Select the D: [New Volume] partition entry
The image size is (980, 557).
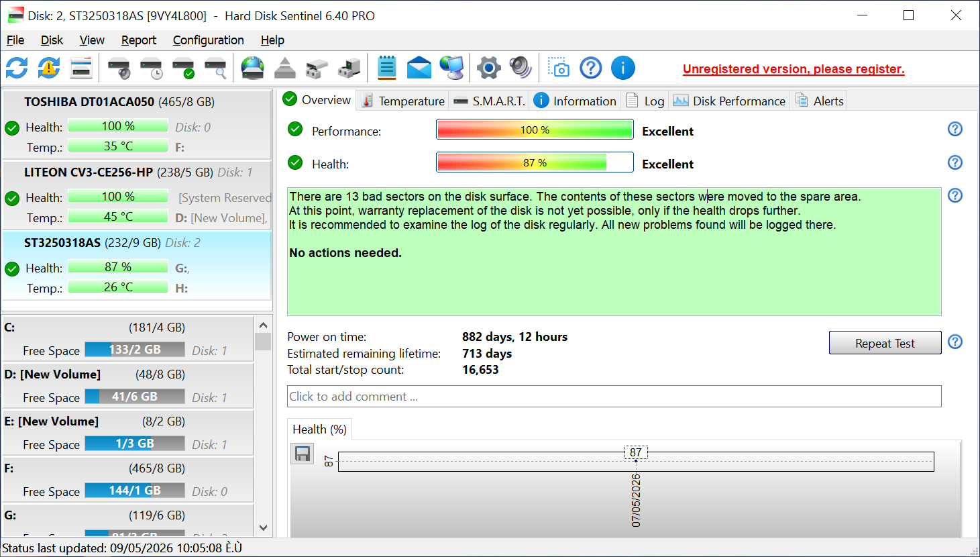point(128,385)
